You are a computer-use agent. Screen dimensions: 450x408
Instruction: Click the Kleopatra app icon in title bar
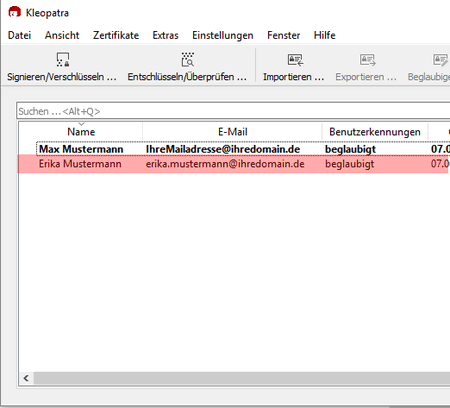[x=14, y=12]
